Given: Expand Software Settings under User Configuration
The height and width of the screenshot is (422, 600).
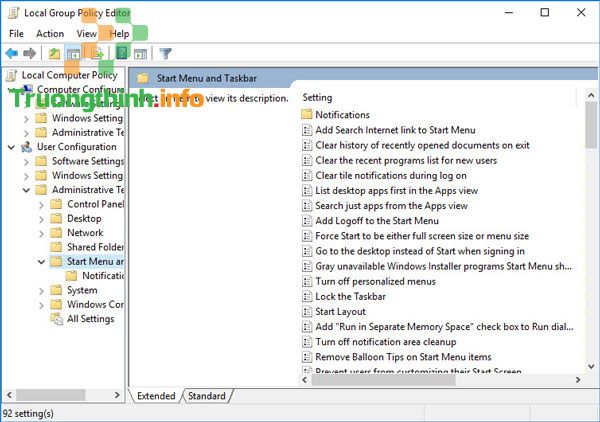Looking at the screenshot, I should tap(26, 162).
